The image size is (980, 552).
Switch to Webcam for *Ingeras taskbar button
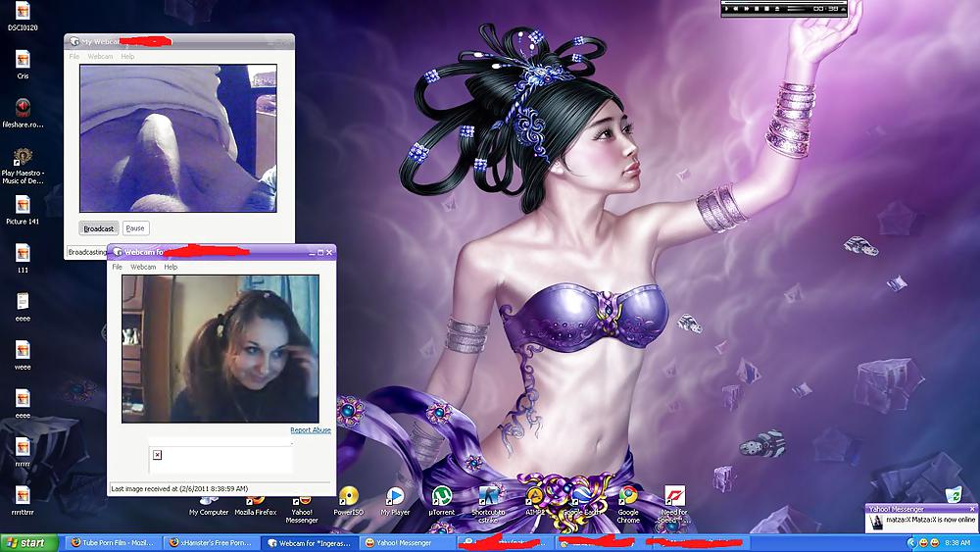[x=310, y=542]
